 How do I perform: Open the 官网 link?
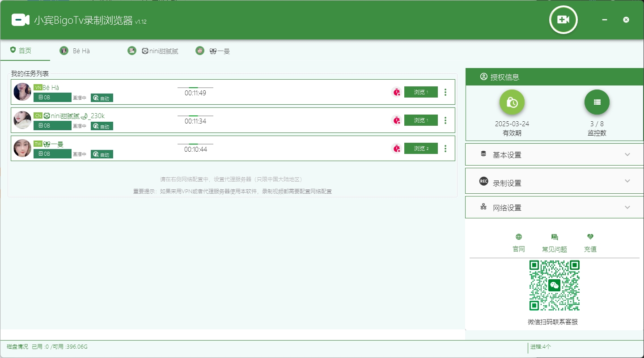[x=519, y=249]
